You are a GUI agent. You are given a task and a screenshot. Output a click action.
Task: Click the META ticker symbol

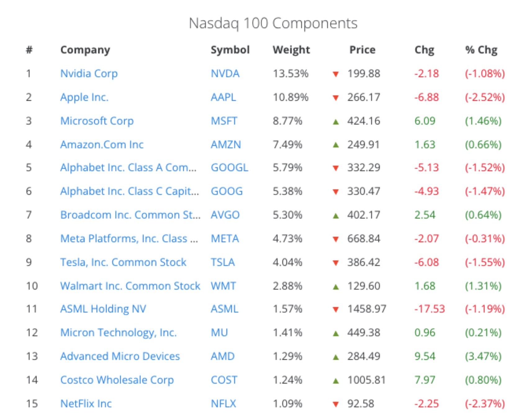pos(225,239)
